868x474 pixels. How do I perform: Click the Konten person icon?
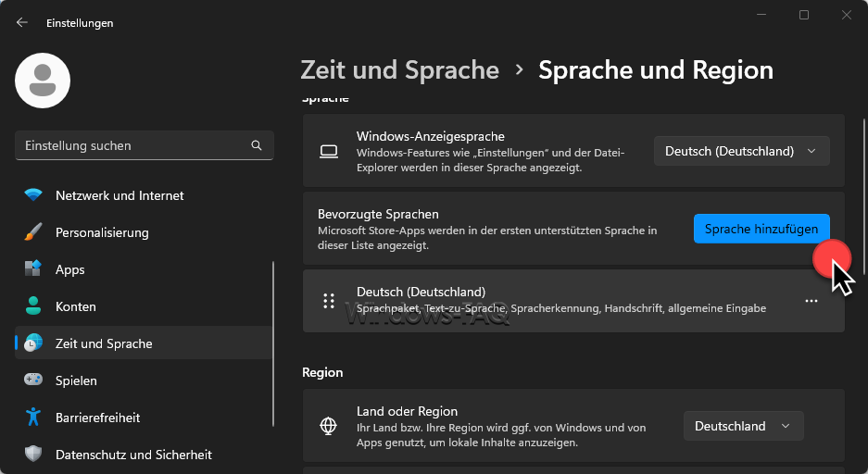tap(33, 306)
